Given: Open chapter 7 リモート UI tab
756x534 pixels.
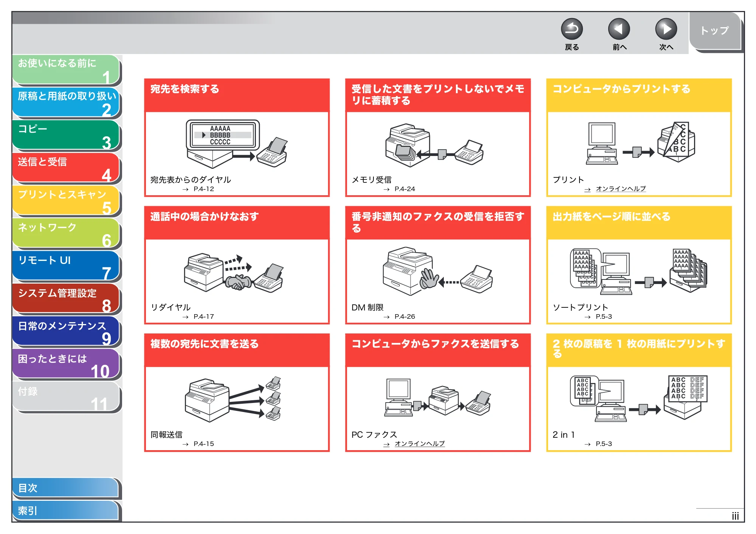Looking at the screenshot, I should pos(66,266).
